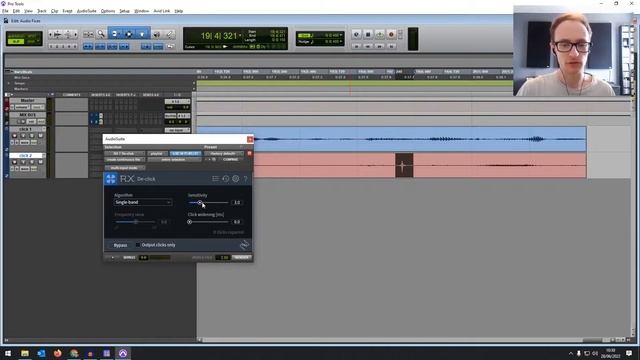The height and width of the screenshot is (360, 640).
Task: Open the Windows Start menu
Action: (8, 353)
